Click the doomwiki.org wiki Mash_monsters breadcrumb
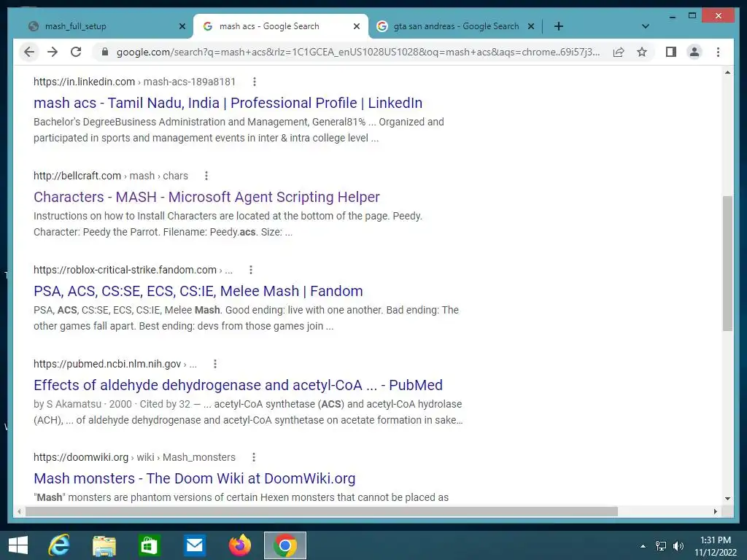747x560 pixels. (x=134, y=457)
